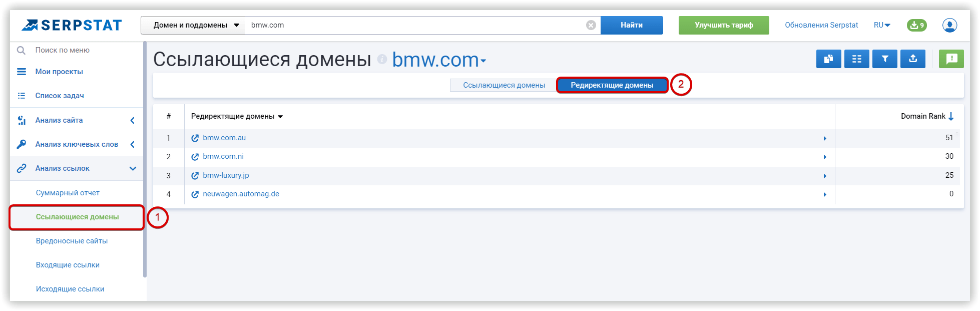This screenshot has width=980, height=311.
Task: Click the Список задач list icon
Action: click(x=22, y=96)
